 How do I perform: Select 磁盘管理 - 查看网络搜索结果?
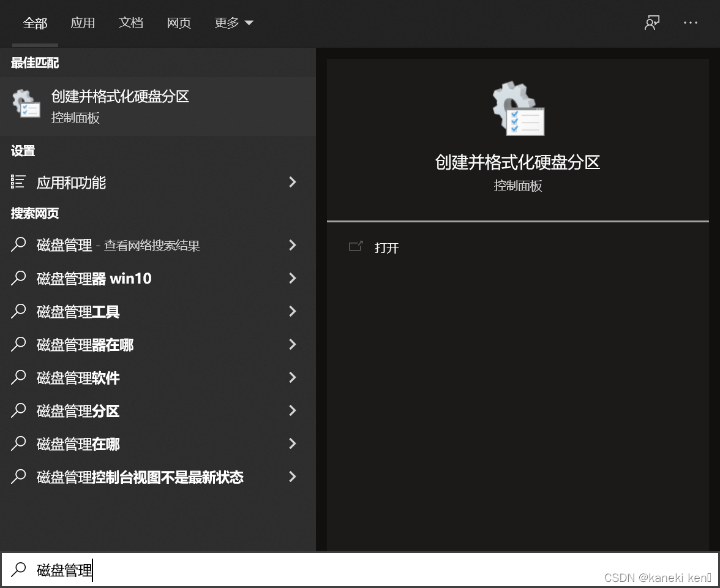point(158,245)
